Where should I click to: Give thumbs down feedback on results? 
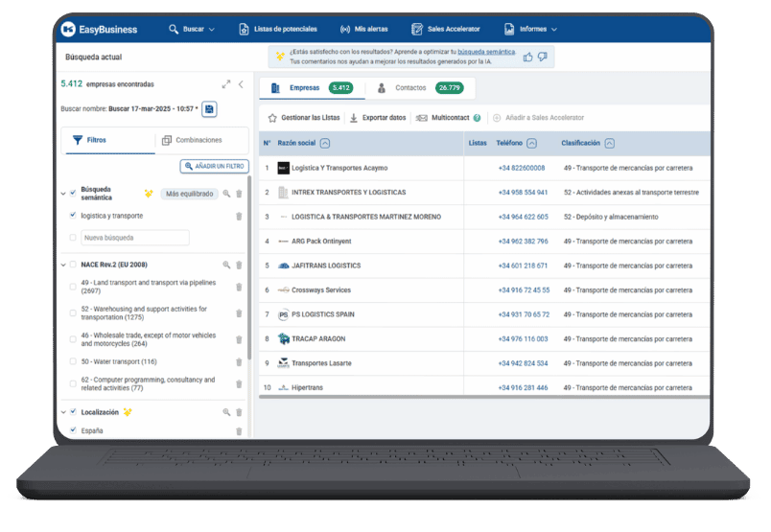click(543, 58)
